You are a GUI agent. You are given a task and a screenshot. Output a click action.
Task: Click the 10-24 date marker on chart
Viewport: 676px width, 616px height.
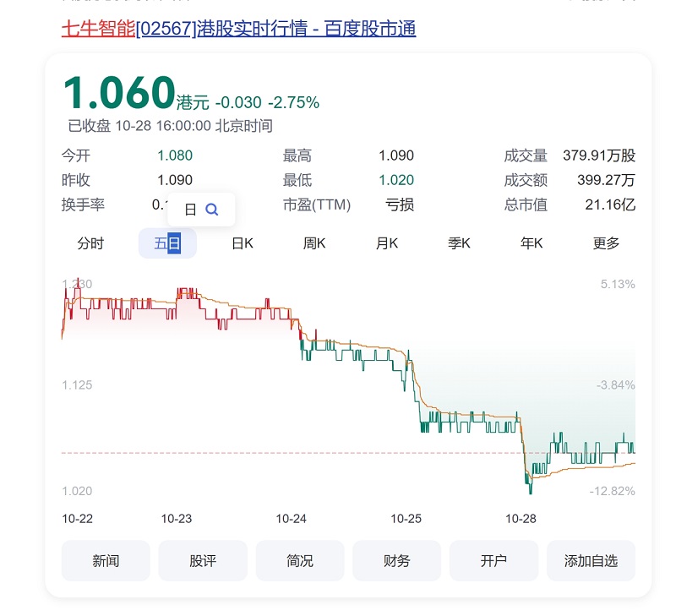point(291,519)
